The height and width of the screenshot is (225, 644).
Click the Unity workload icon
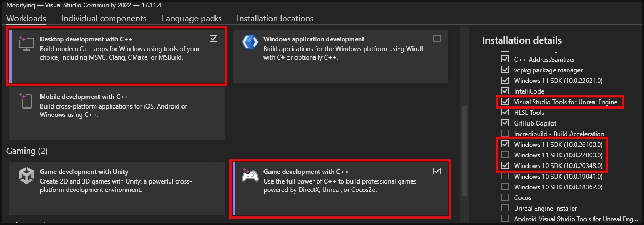[26, 175]
